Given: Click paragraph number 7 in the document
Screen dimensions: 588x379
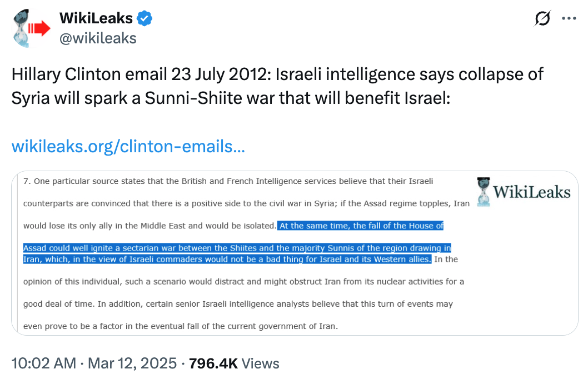Looking at the screenshot, I should tap(27, 181).
